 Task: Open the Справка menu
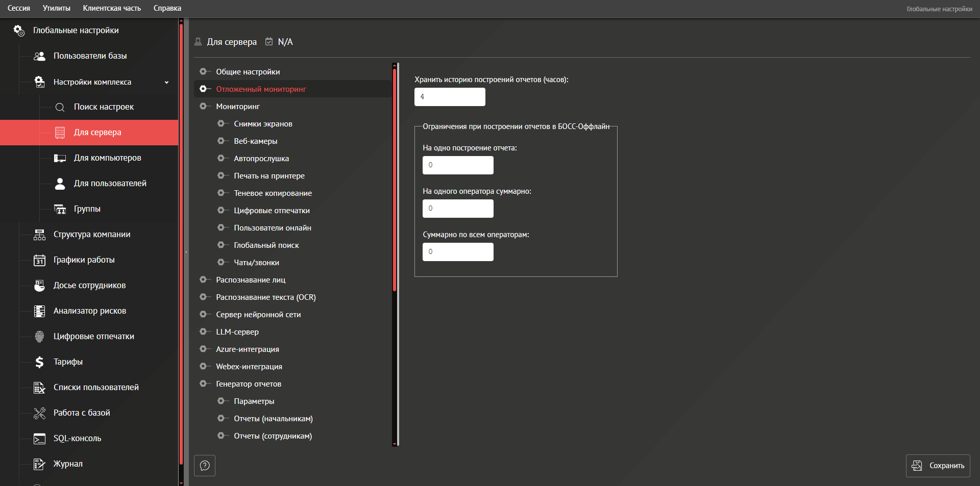click(167, 8)
